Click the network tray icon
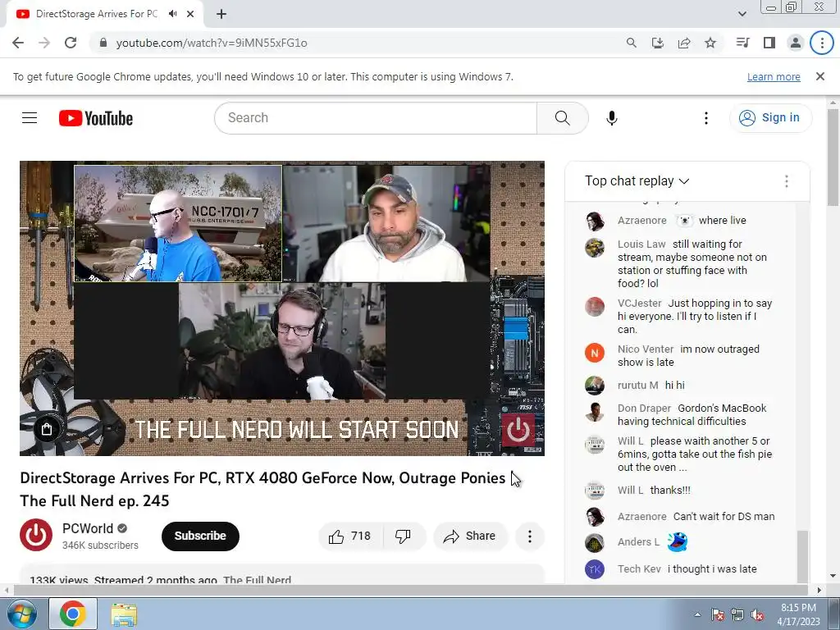Image resolution: width=840 pixels, height=630 pixels. pyautogui.click(x=737, y=614)
